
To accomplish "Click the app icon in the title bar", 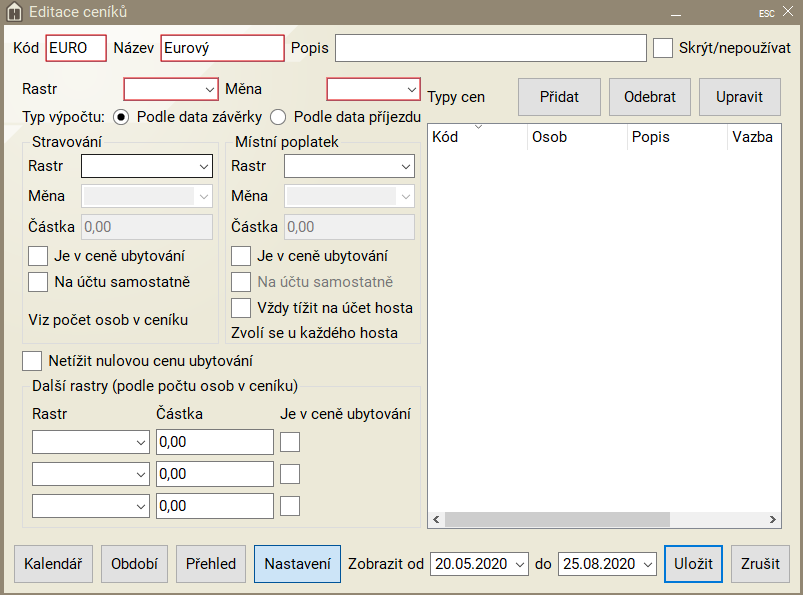I will coord(14,12).
